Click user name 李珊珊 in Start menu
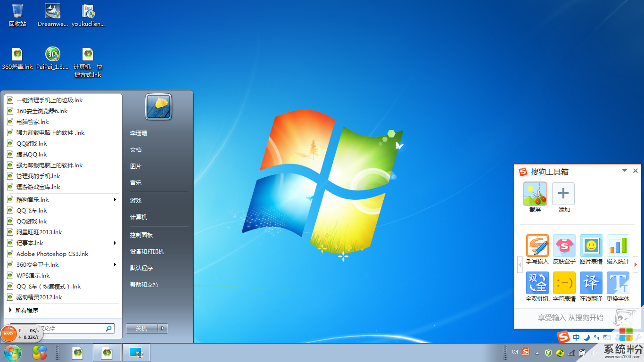The image size is (644, 362). (x=139, y=133)
